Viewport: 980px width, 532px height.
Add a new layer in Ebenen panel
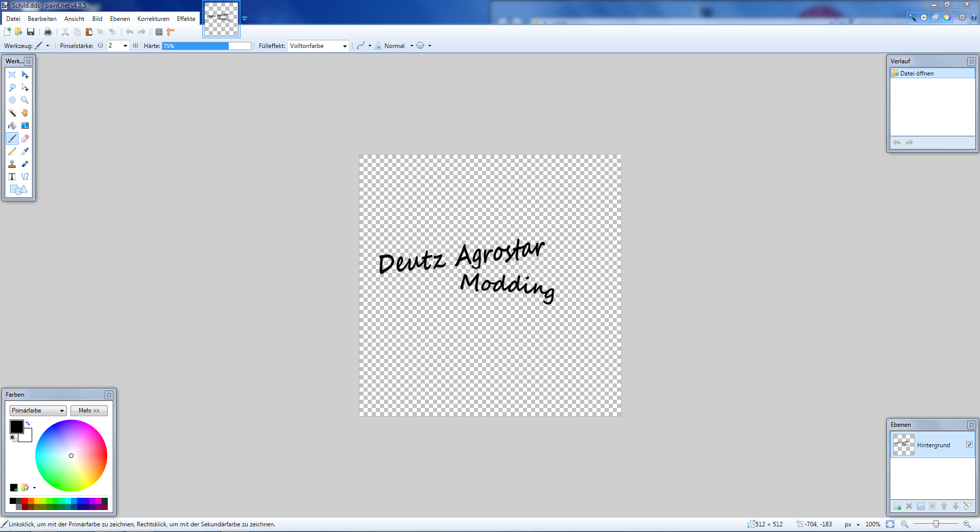coord(897,506)
